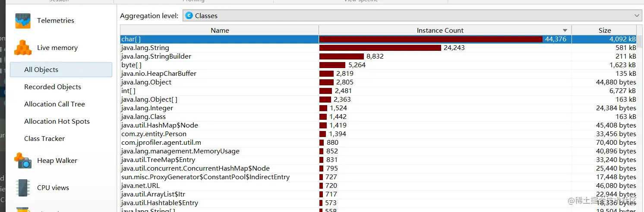This screenshot has height=212, width=644.
Task: Open the CPU views label
Action: point(53,188)
